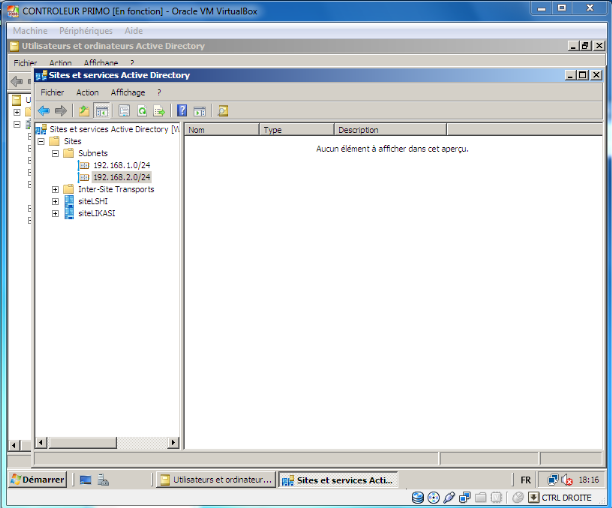The image size is (612, 508).
Task: Open the VirtualBox Machine menu
Action: coord(30,31)
